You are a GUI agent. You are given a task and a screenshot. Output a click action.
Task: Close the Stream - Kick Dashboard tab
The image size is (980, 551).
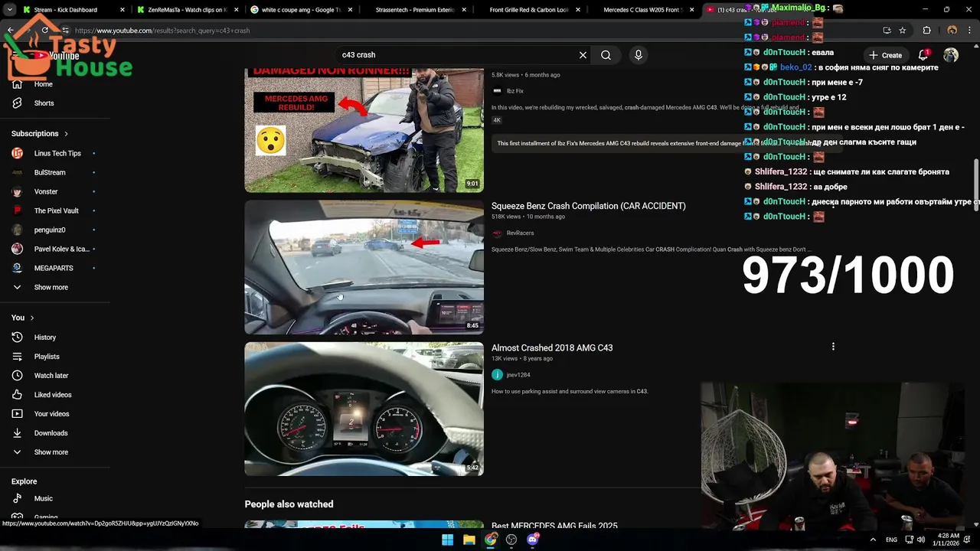pos(122,10)
